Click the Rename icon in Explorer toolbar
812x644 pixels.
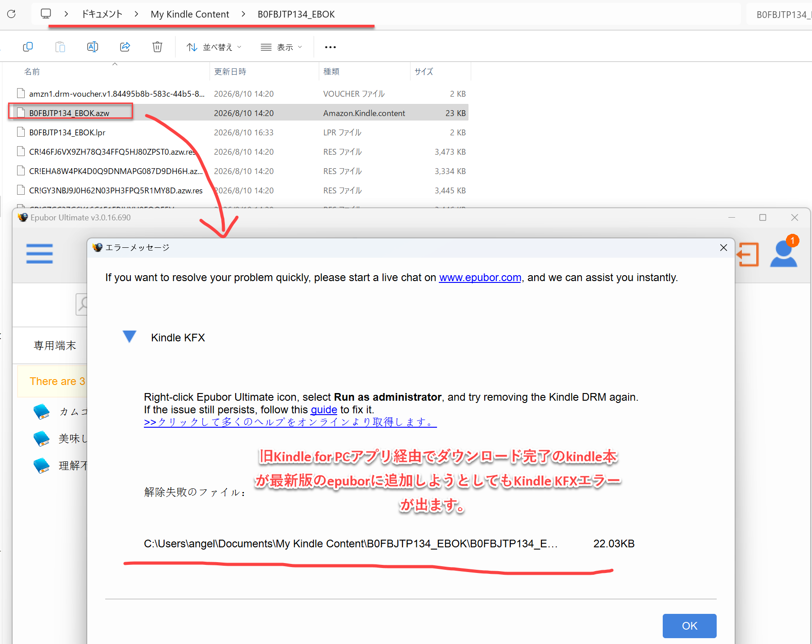tap(93, 47)
